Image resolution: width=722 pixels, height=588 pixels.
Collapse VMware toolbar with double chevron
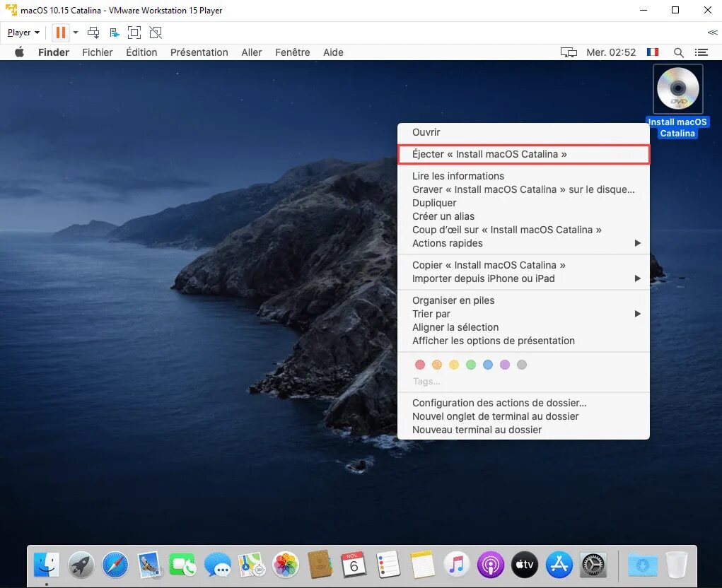coord(712,33)
